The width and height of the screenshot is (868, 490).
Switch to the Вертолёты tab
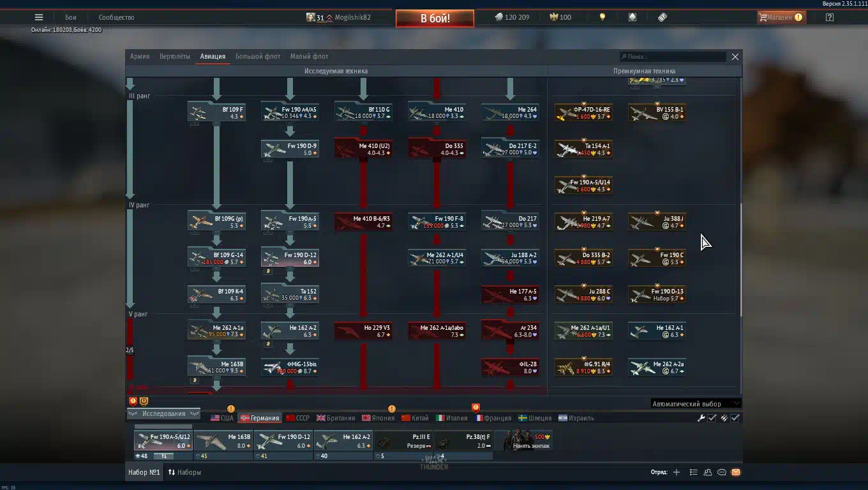pyautogui.click(x=175, y=56)
